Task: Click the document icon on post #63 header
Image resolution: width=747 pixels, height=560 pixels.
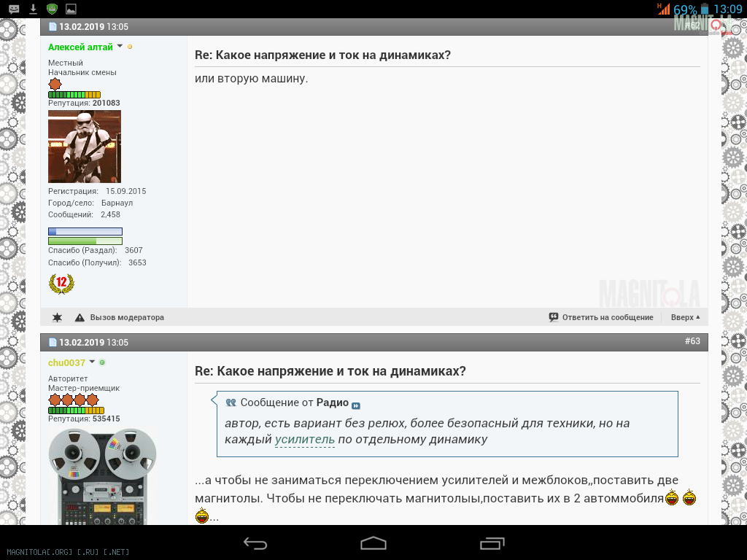Action: [x=53, y=342]
